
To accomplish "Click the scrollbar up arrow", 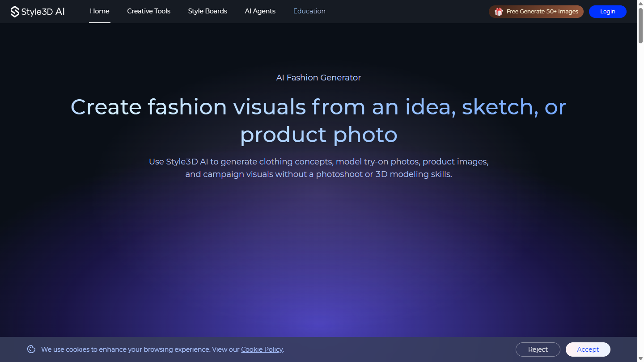I will coord(640,3).
